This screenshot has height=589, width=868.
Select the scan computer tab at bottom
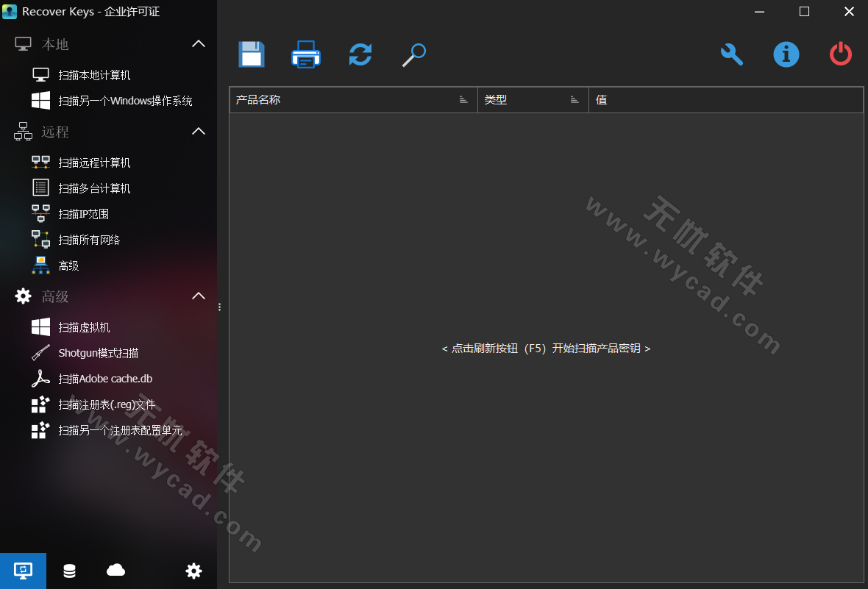click(23, 571)
